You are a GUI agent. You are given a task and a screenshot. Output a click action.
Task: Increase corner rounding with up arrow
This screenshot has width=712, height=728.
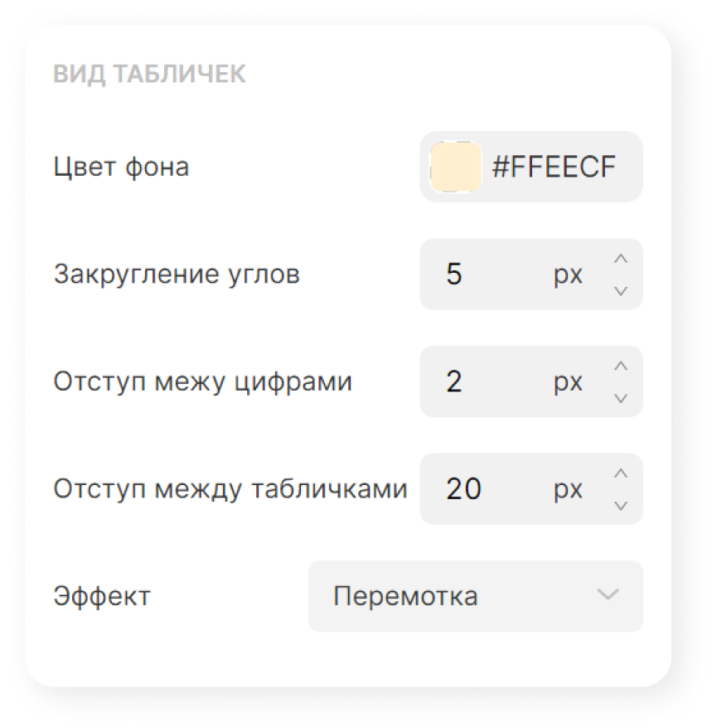coord(621,259)
